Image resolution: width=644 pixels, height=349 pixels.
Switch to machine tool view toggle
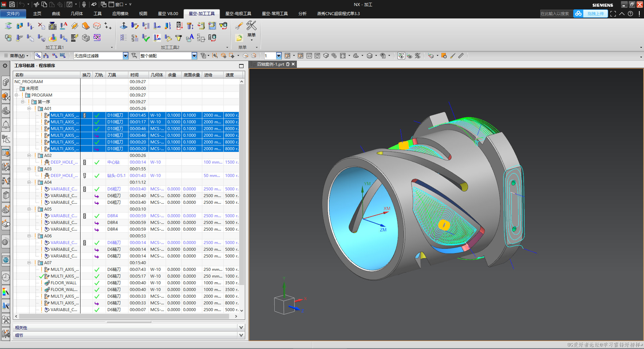pos(46,56)
